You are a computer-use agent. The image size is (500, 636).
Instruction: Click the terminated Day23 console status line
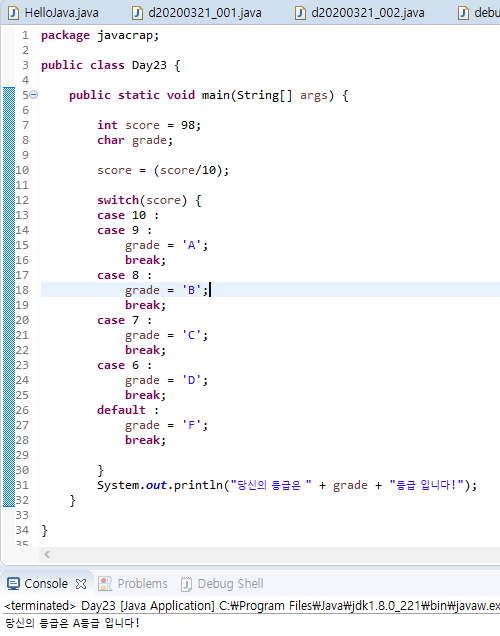tap(251, 606)
